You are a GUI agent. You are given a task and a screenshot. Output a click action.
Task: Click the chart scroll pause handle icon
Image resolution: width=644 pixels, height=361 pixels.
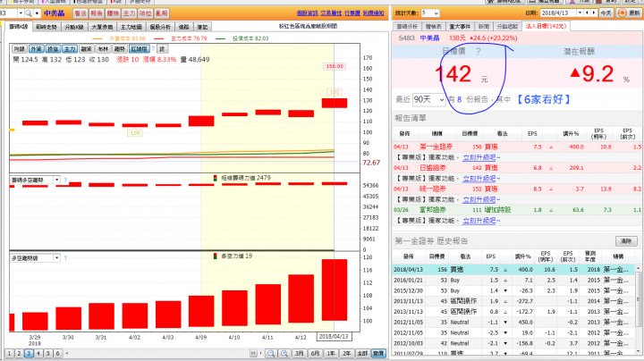253,353
